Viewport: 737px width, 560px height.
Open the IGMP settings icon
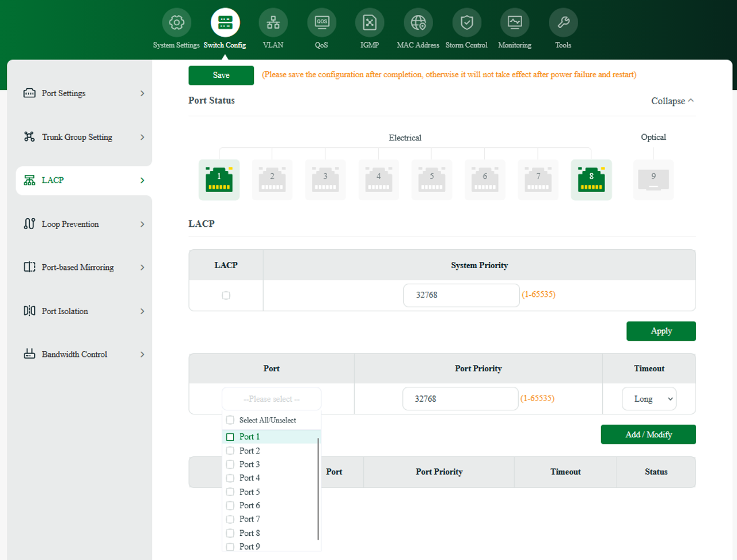tap(369, 22)
